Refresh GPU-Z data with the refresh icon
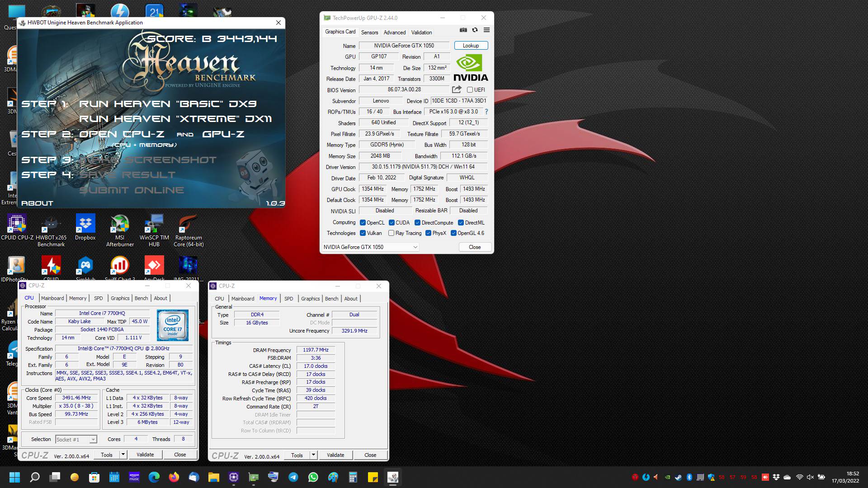 click(x=475, y=30)
